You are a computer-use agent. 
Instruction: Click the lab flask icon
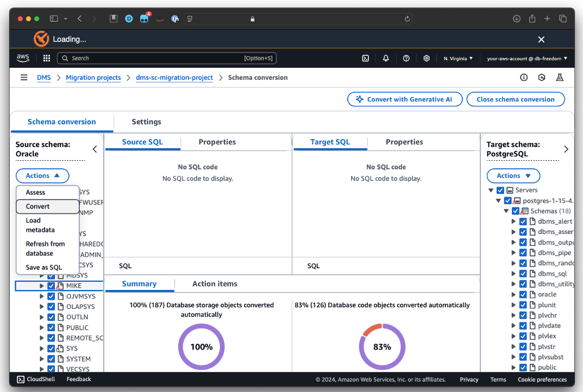pos(560,77)
